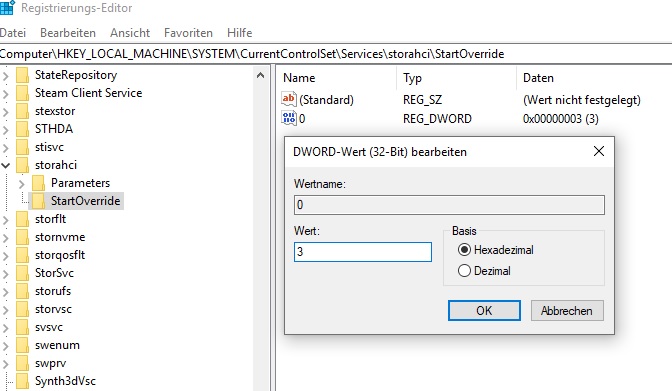Open the Datei menu
The width and height of the screenshot is (672, 391).
[13, 33]
